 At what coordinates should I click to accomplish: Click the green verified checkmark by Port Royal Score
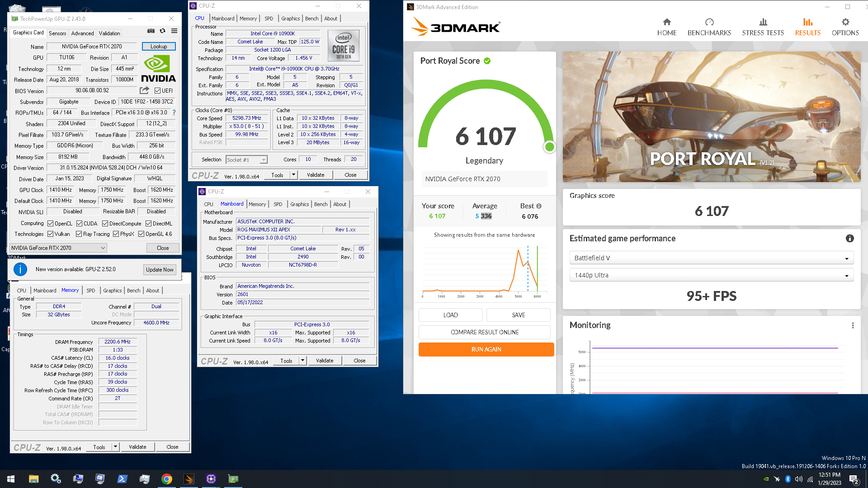(487, 61)
